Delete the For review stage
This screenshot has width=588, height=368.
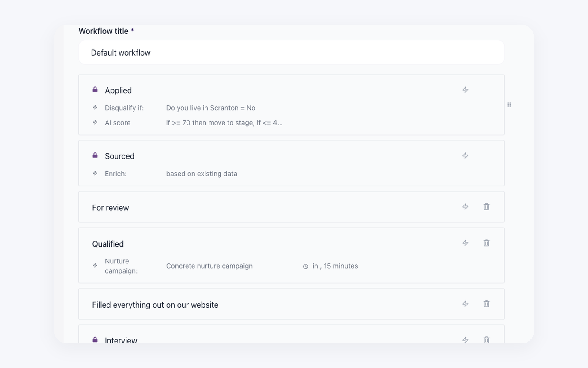coord(486,207)
